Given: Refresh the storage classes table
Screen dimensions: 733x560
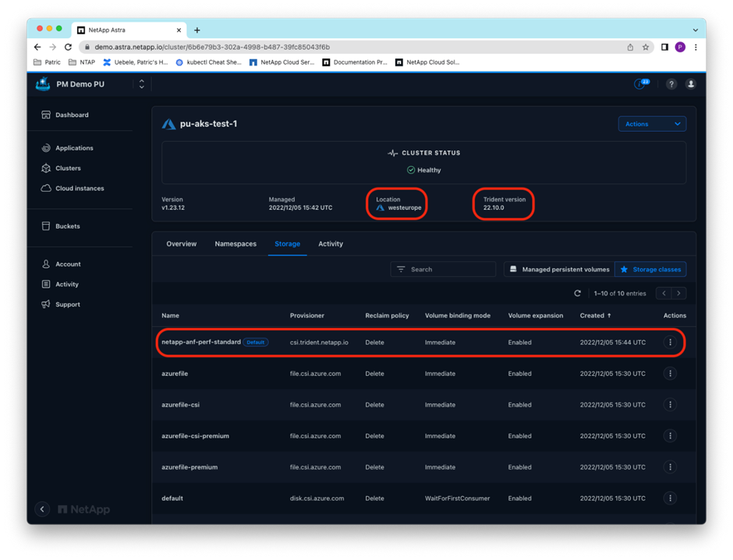Looking at the screenshot, I should [x=577, y=293].
